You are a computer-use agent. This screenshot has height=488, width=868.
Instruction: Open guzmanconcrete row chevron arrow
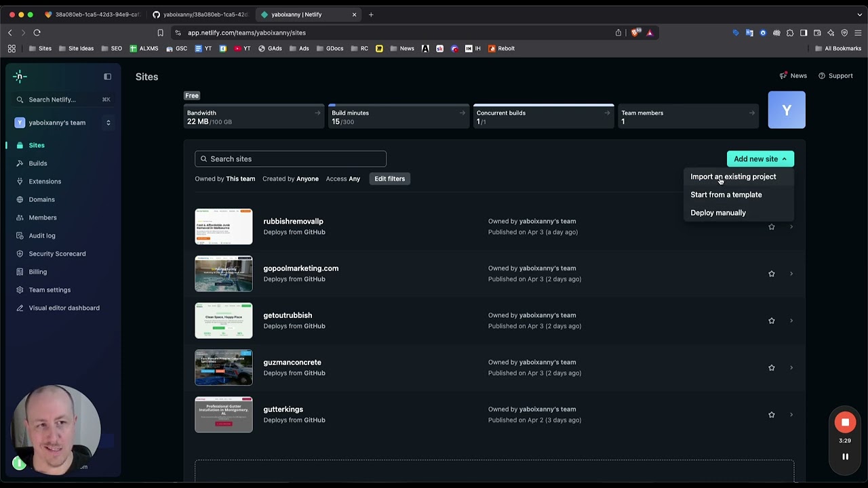pos(791,368)
